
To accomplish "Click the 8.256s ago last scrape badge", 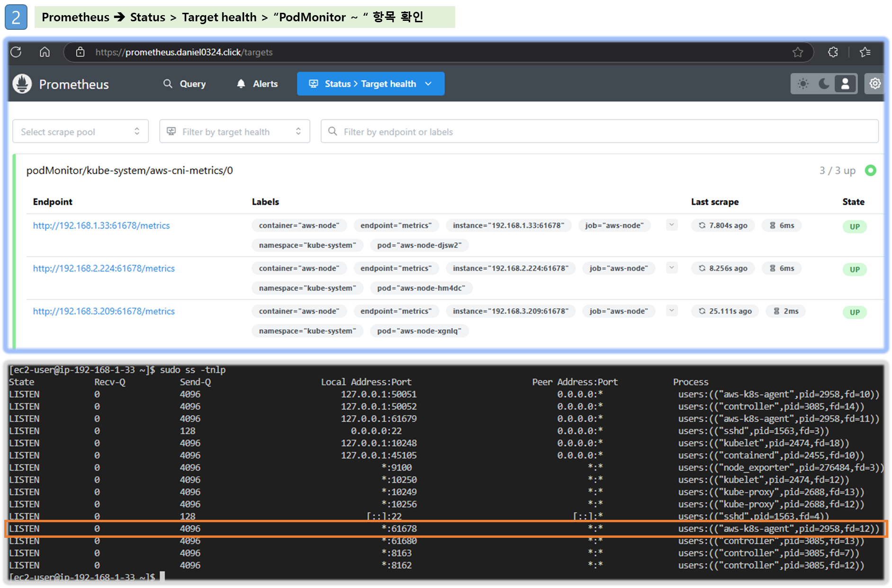I will (723, 268).
